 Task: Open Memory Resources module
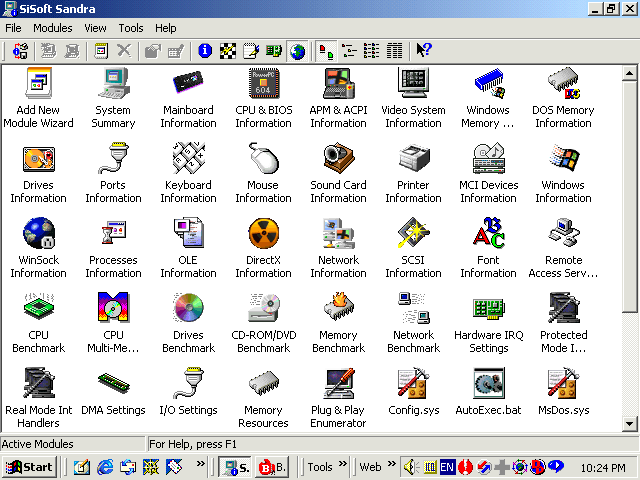pyautogui.click(x=263, y=398)
